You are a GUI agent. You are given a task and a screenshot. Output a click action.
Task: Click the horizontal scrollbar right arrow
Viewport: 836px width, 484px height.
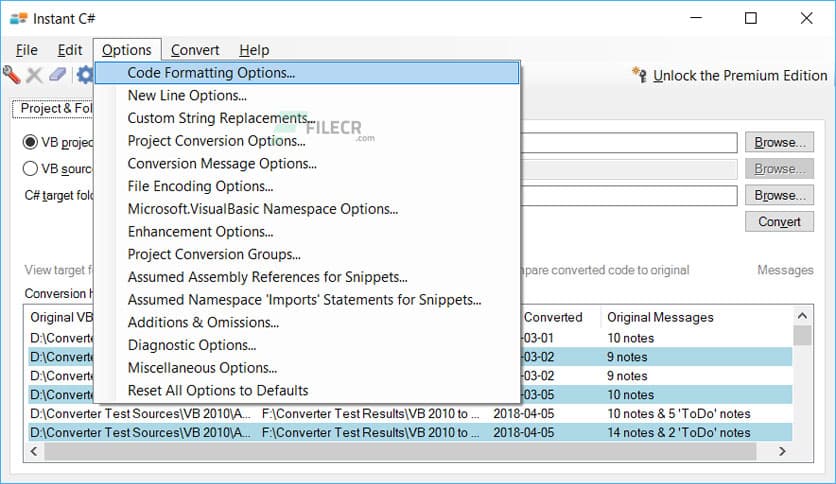782,451
